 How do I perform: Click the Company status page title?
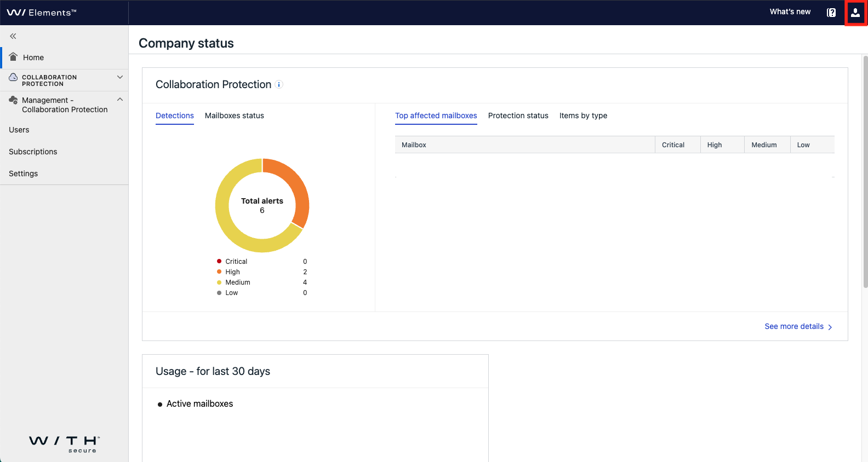186,43
